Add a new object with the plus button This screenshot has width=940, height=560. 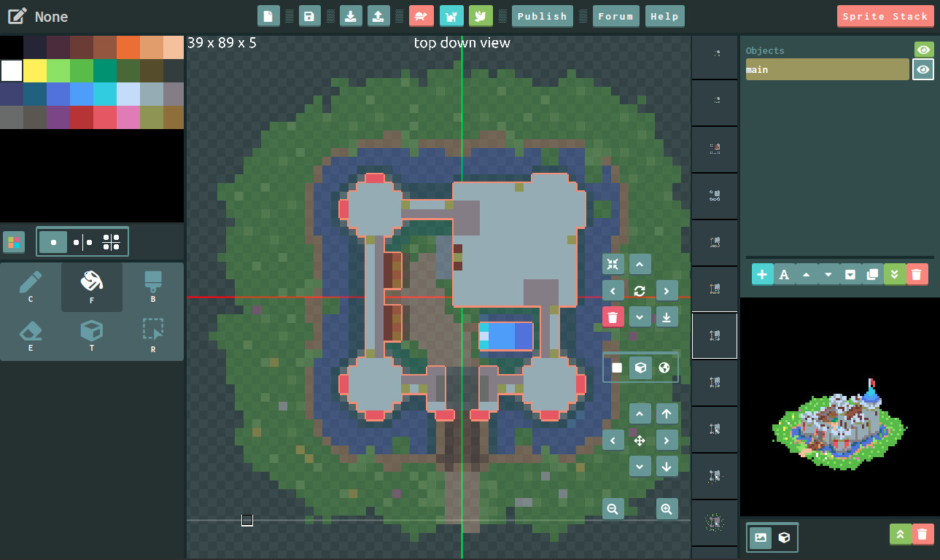tap(762, 274)
